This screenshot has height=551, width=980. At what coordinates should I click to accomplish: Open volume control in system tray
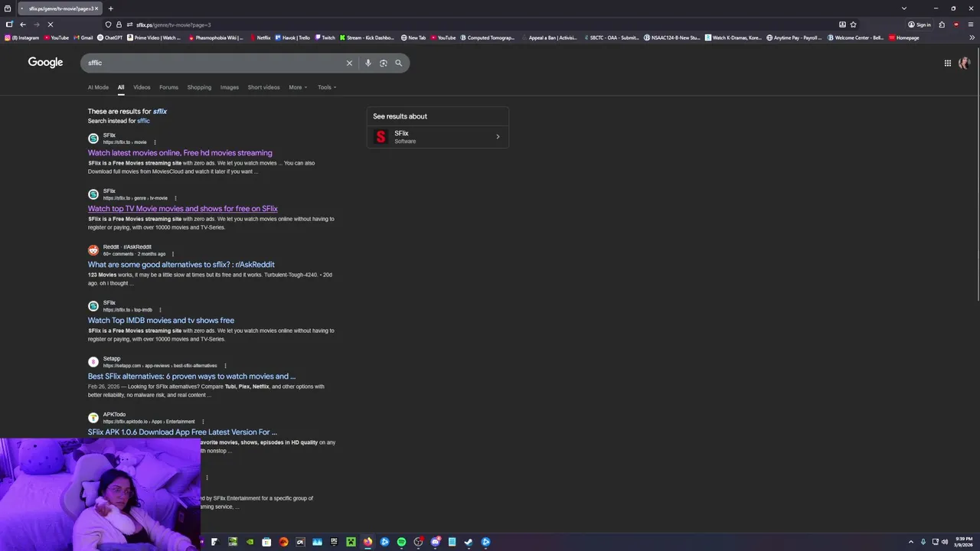(945, 542)
